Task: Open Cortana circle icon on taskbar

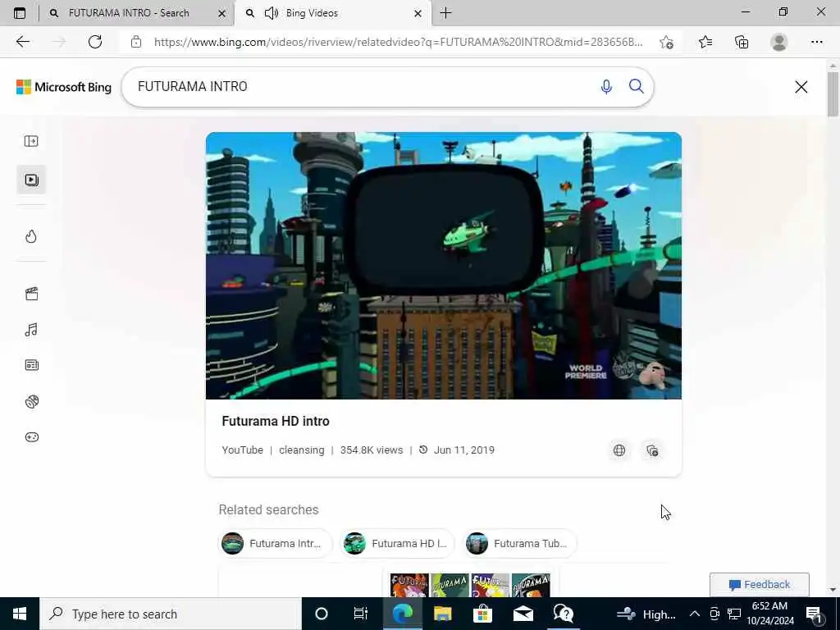Action: pos(322,614)
